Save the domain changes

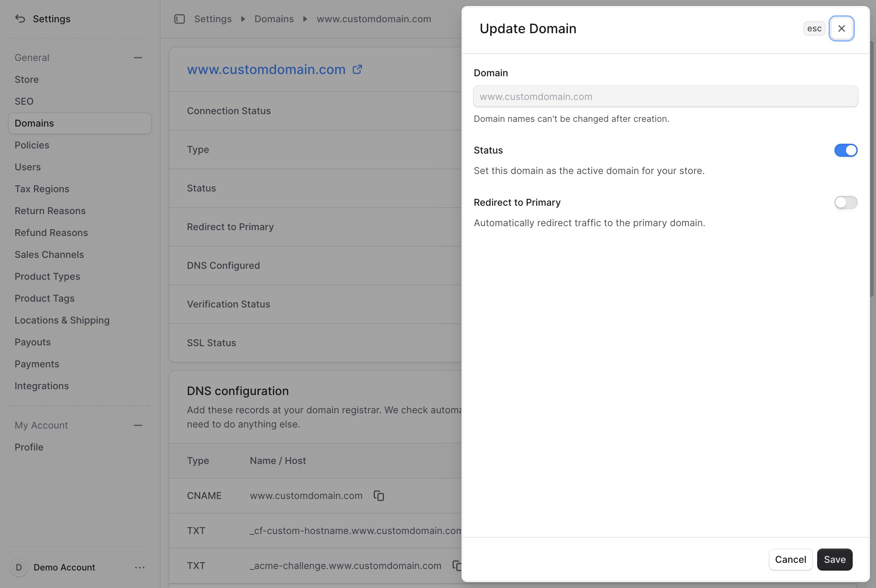click(x=835, y=560)
